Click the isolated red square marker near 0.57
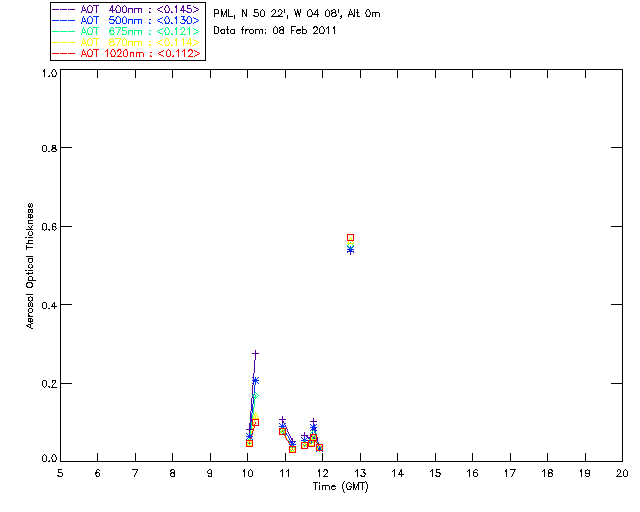Screen dimensions: 640x512 350,238
